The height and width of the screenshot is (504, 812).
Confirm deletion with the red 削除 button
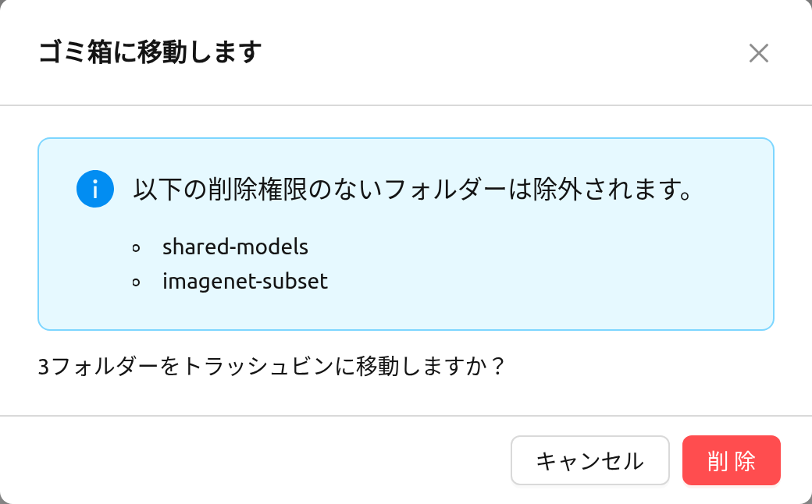[x=732, y=460]
